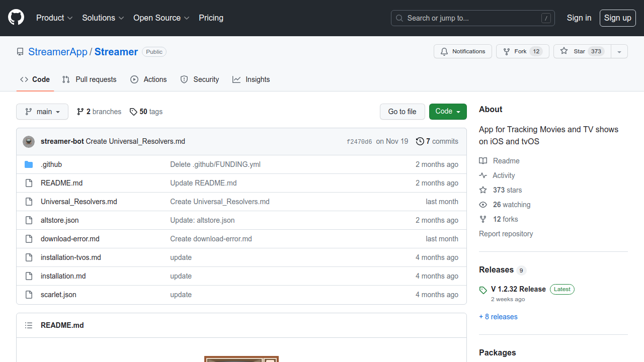Click the file icon beside scarlet.json

(29, 295)
